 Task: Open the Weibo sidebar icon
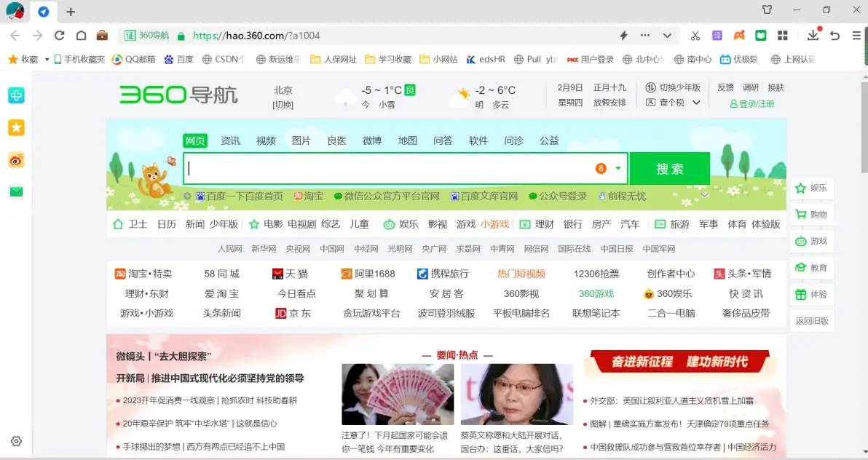click(16, 160)
